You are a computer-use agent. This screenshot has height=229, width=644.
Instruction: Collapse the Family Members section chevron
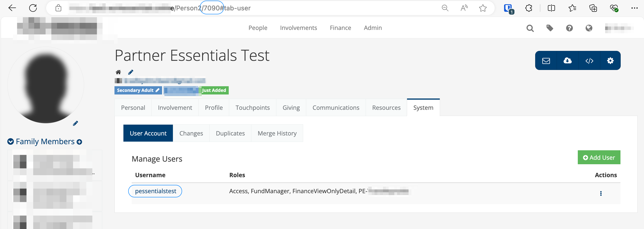pos(11,142)
